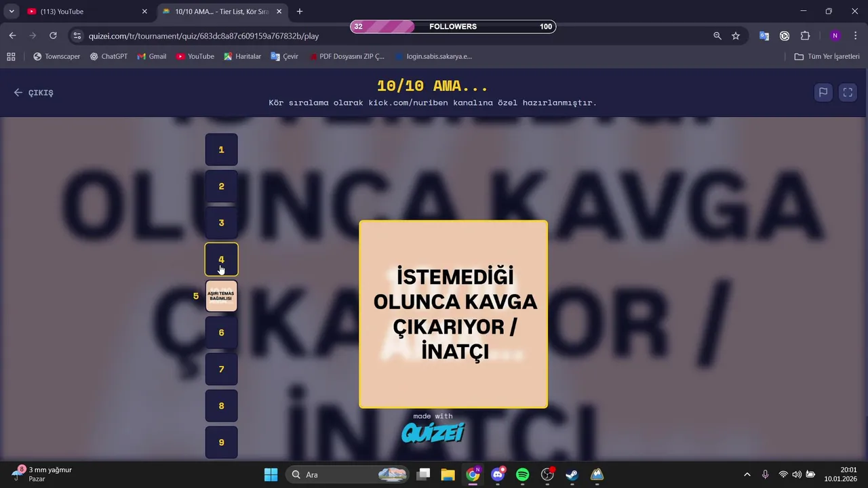Open the ChatGPT bookmark
This screenshot has height=488, width=868.
pyautogui.click(x=108, y=56)
